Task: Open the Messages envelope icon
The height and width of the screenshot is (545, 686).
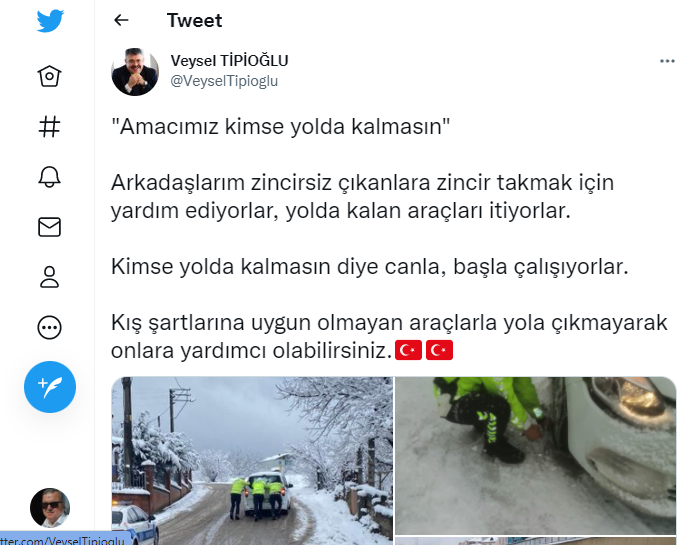Action: click(49, 227)
